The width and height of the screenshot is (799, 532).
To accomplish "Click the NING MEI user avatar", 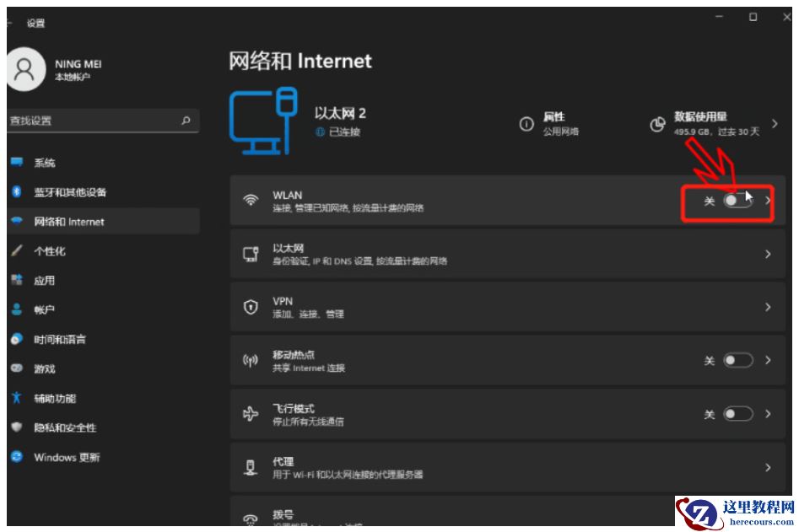I will coord(25,68).
